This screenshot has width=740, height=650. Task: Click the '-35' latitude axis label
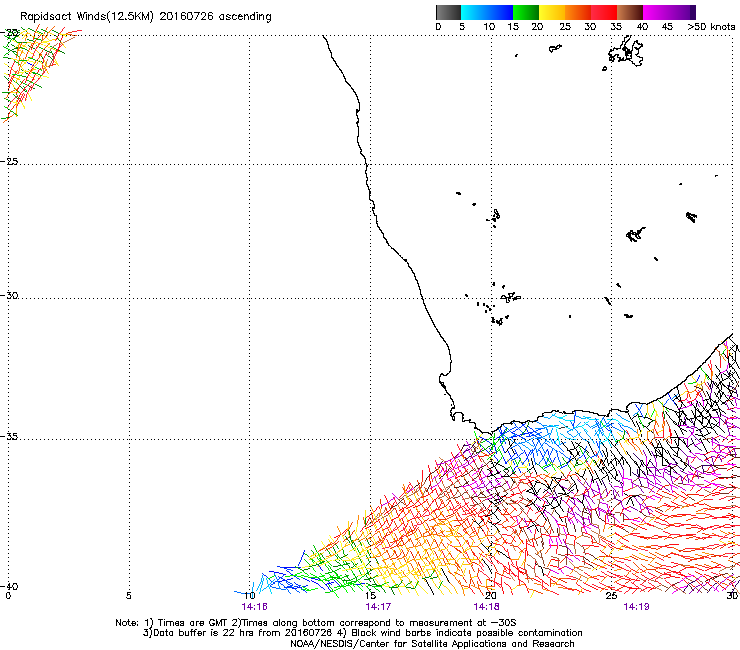(x=10, y=437)
